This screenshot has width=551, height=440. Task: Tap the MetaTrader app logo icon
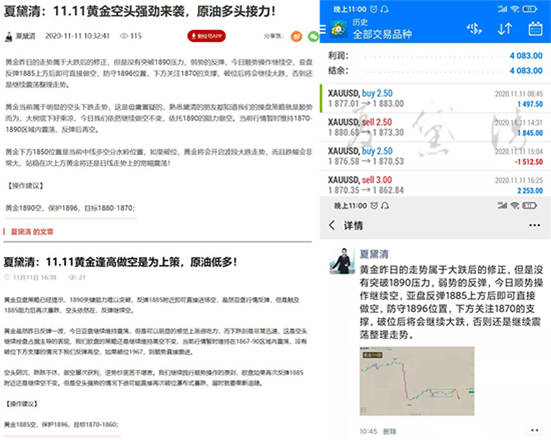click(338, 29)
